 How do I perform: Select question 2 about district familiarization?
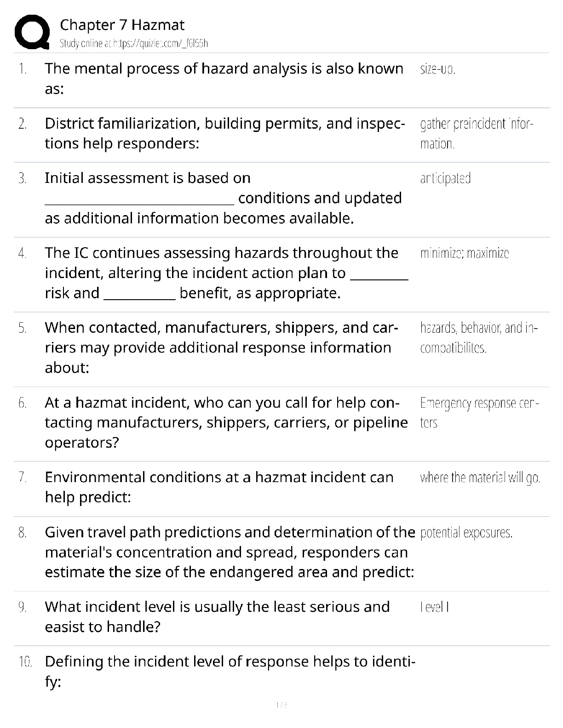click(224, 133)
